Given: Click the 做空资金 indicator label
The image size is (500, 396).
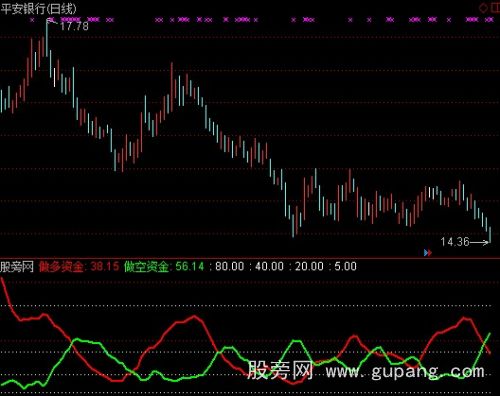Looking at the screenshot, I should coord(146,267).
